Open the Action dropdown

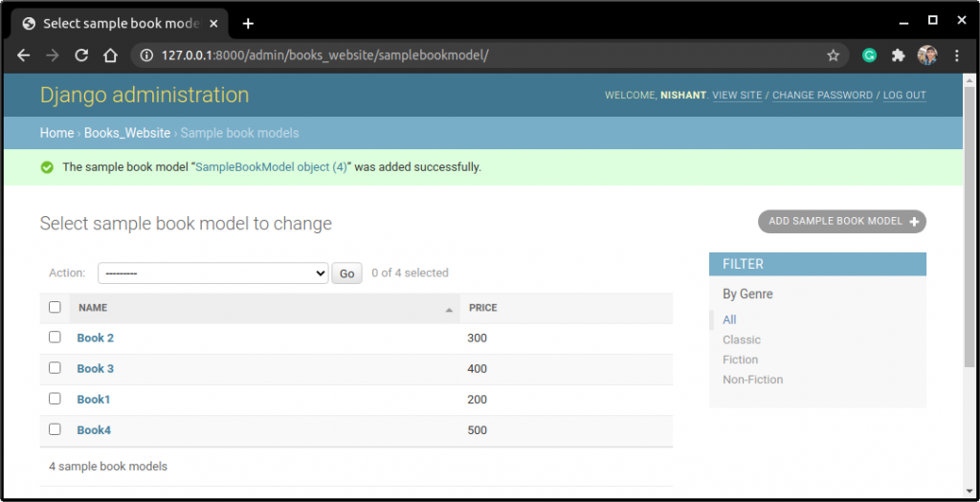[213, 273]
